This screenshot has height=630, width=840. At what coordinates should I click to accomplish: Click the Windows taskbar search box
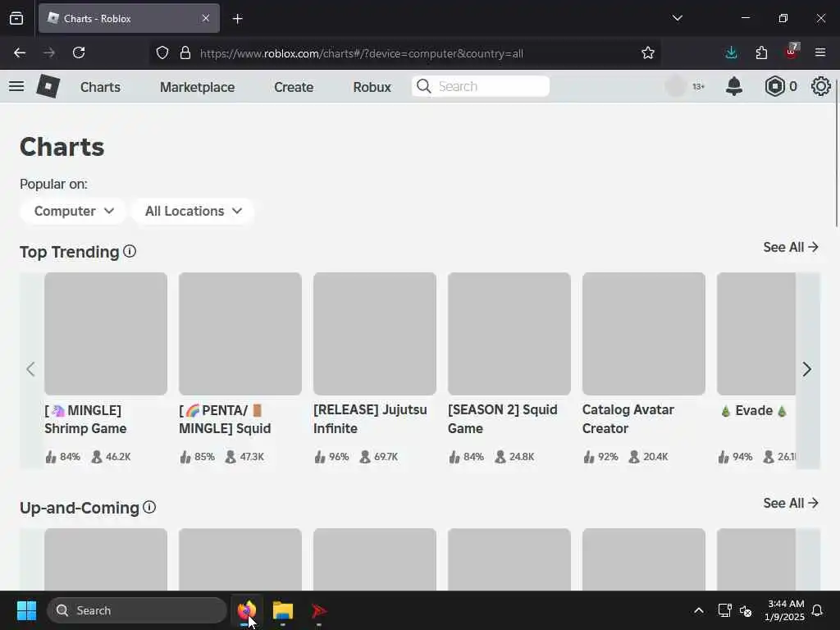pyautogui.click(x=137, y=610)
